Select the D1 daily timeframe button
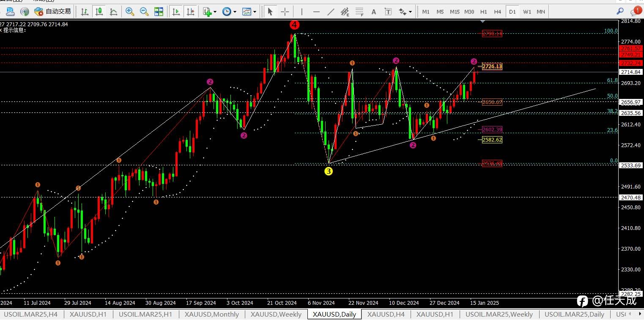Screen dimensions: 644x320 (512, 12)
